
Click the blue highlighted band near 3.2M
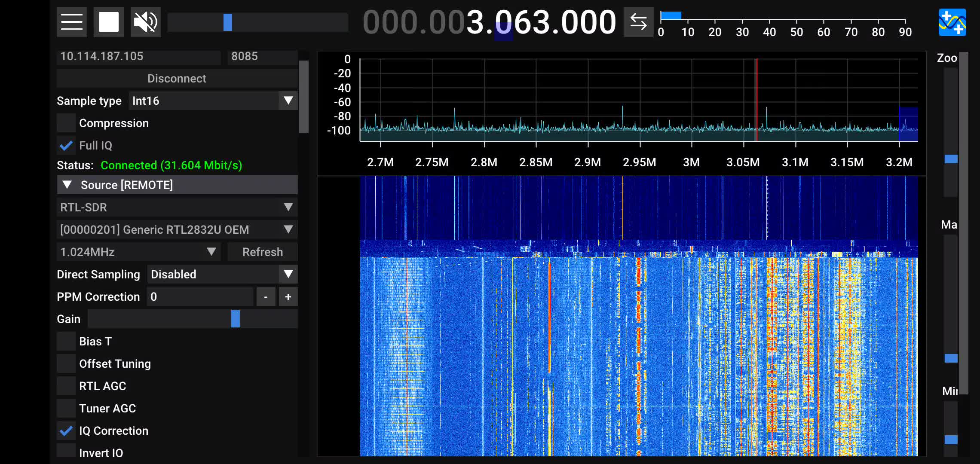[908, 124]
